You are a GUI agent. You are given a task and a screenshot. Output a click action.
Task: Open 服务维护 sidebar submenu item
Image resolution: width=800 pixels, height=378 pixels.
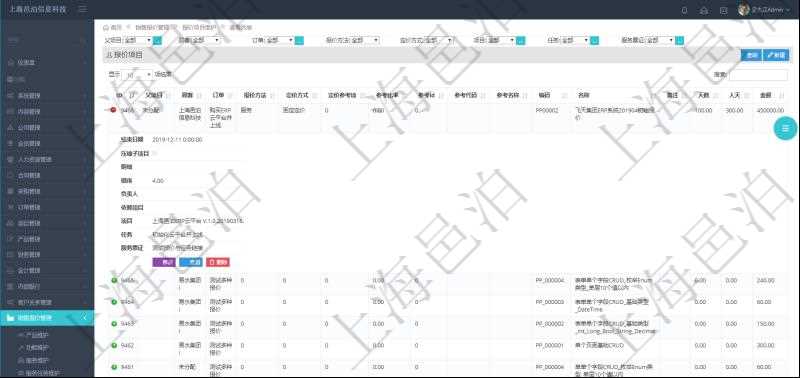tap(37, 360)
